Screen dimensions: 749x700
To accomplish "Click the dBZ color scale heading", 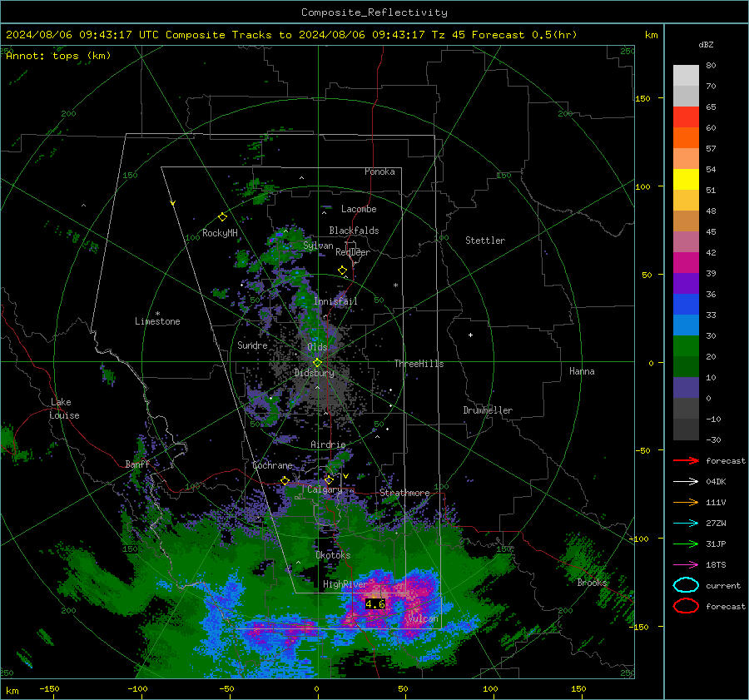I will click(706, 44).
